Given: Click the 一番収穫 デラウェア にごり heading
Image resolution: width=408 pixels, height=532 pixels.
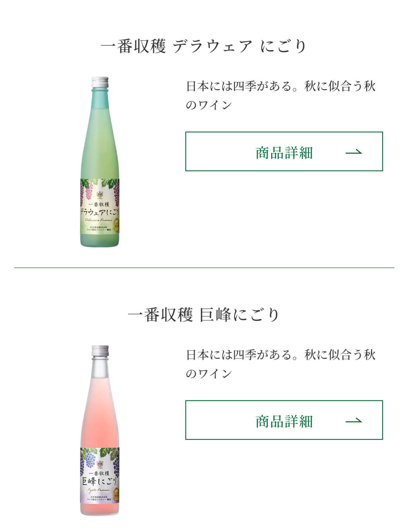Looking at the screenshot, I should [x=204, y=46].
